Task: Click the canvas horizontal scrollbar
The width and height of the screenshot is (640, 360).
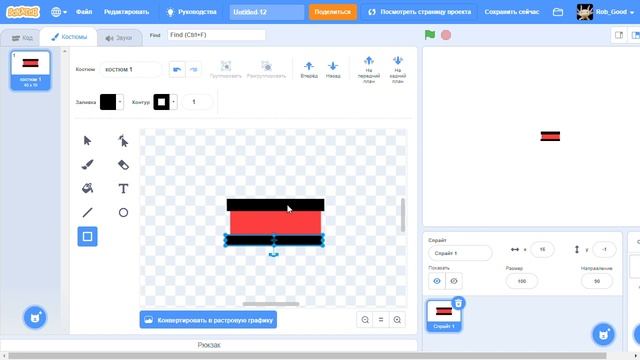Action: [271, 304]
